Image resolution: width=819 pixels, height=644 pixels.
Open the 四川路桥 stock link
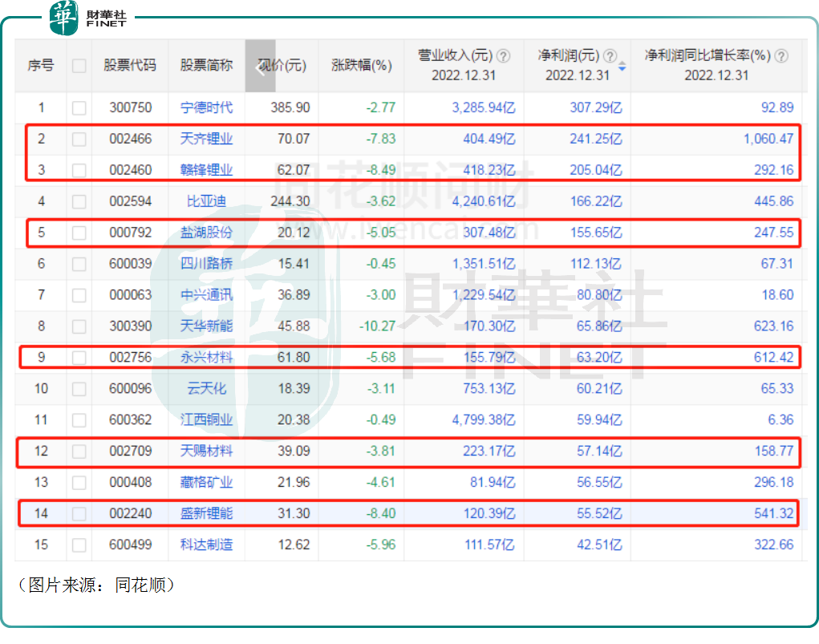point(206,264)
